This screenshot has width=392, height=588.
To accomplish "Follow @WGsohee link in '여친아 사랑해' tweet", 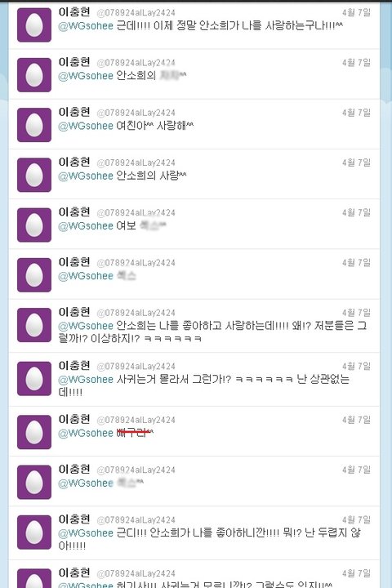I will tap(86, 126).
